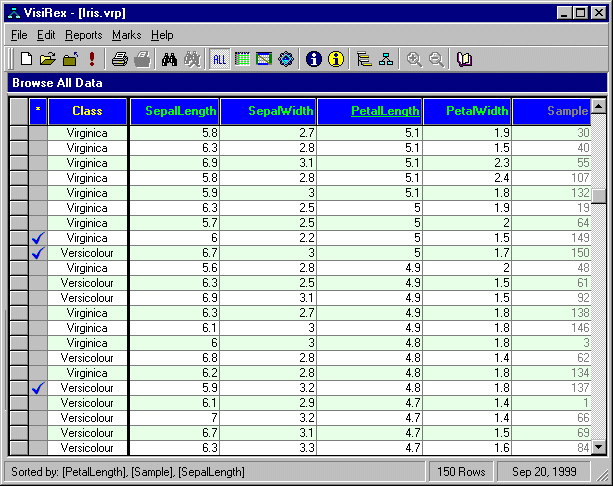Open the Edit menu

pyautogui.click(x=46, y=35)
